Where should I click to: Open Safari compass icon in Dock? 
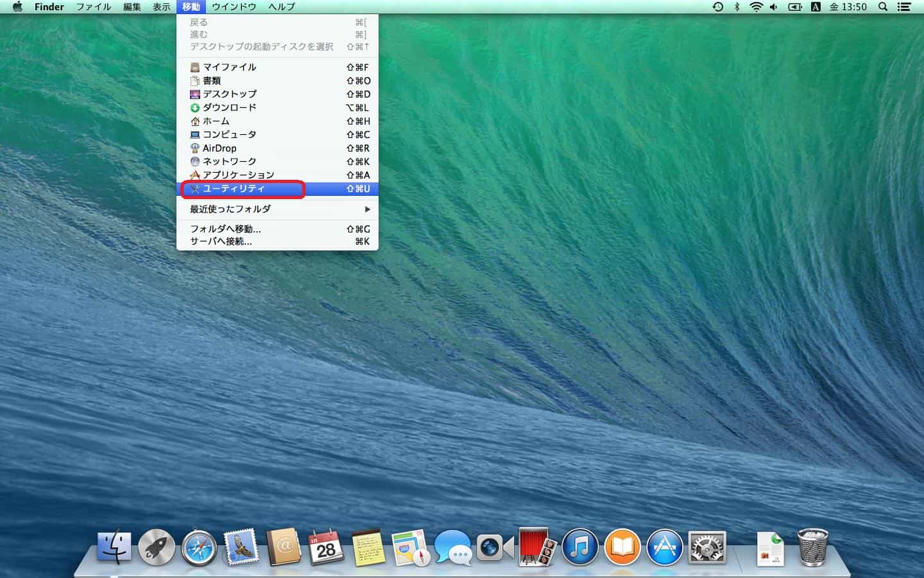click(x=199, y=548)
